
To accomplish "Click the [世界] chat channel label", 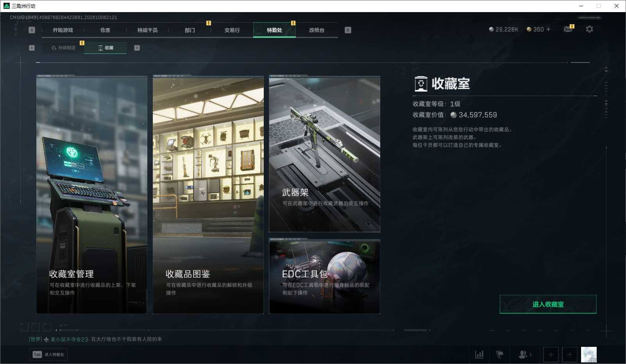I will click(x=36, y=339).
